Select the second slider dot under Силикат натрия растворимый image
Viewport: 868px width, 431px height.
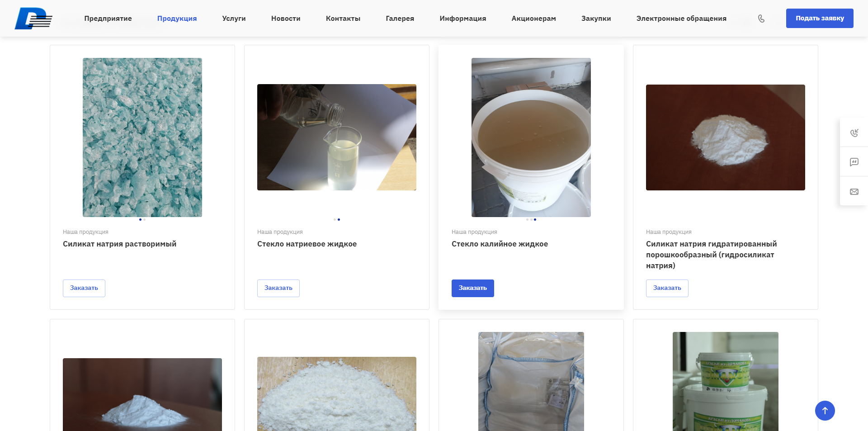coord(144,219)
